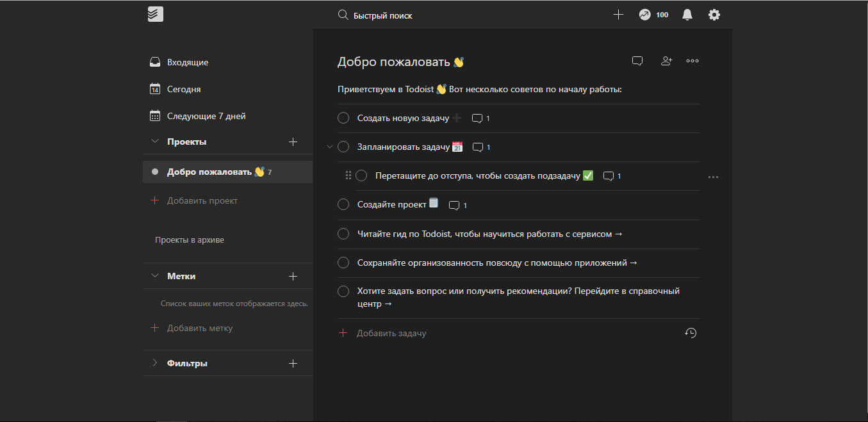Mark "Создайте проект" task as done

(343, 205)
